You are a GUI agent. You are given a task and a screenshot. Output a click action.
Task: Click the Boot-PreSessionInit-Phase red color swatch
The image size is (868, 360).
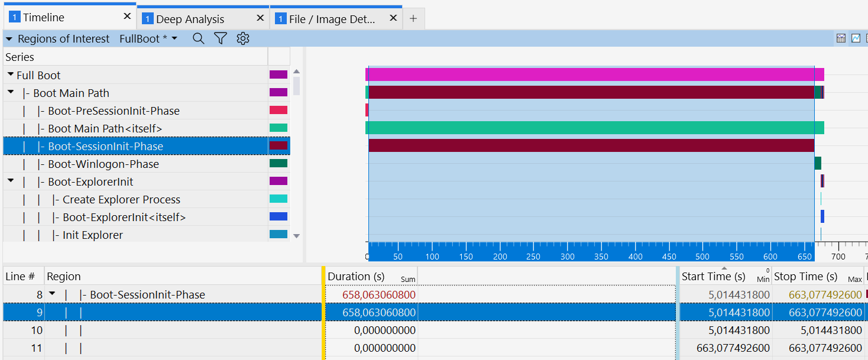(278, 110)
